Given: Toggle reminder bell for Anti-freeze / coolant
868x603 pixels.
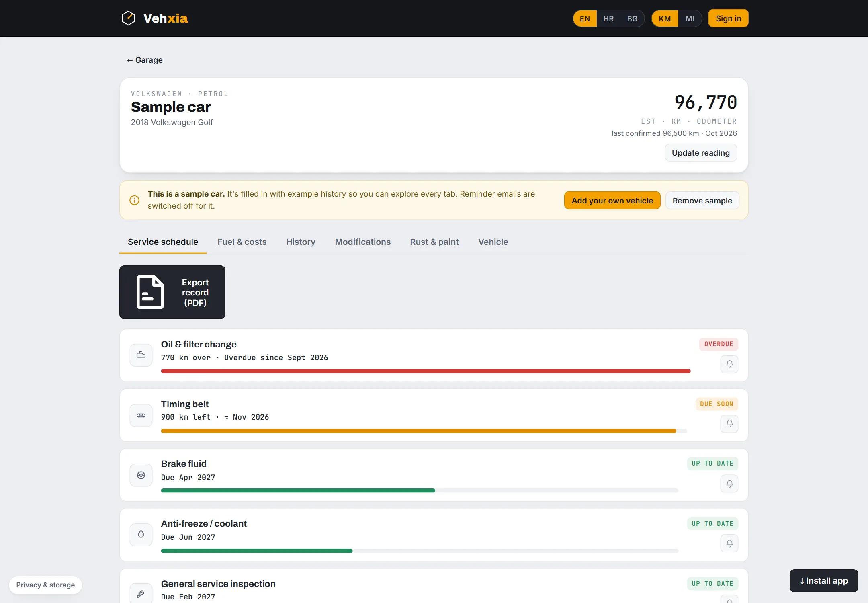Looking at the screenshot, I should [729, 544].
